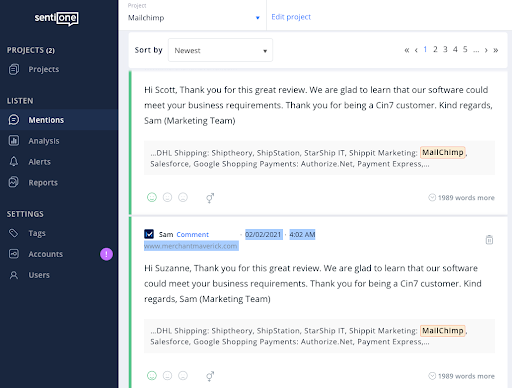Image resolution: width=512 pixels, height=388 pixels.
Task: Open the Mailchimp project dropdown
Action: tap(193, 18)
